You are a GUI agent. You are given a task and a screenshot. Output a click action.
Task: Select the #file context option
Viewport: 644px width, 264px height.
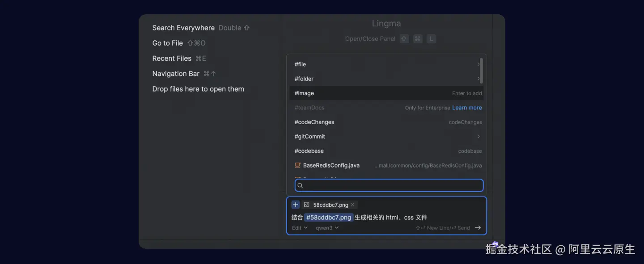click(386, 64)
